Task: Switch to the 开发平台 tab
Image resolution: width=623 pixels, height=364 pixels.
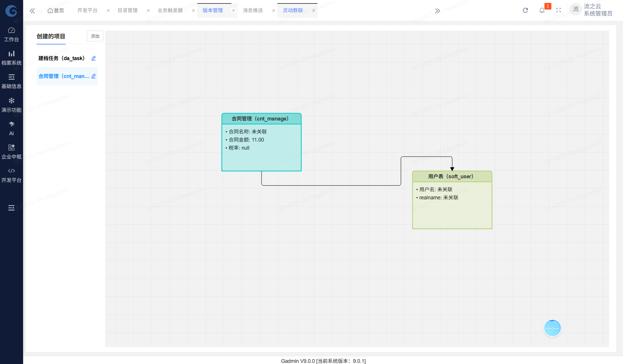Action: click(x=87, y=10)
